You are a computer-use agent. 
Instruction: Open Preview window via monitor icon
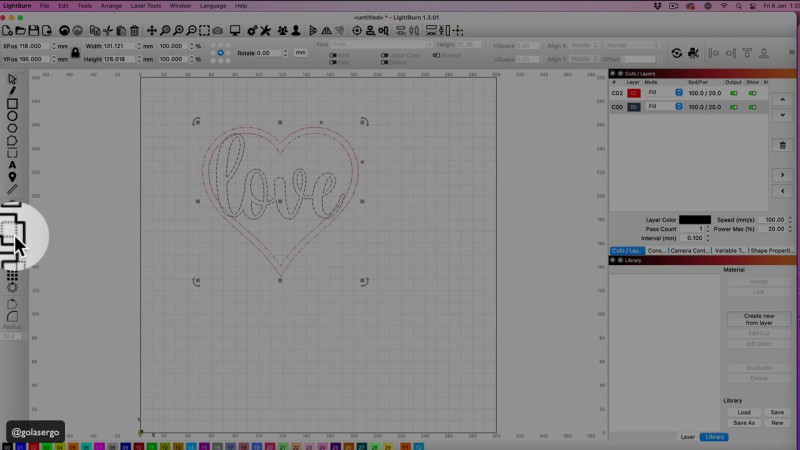point(233,30)
